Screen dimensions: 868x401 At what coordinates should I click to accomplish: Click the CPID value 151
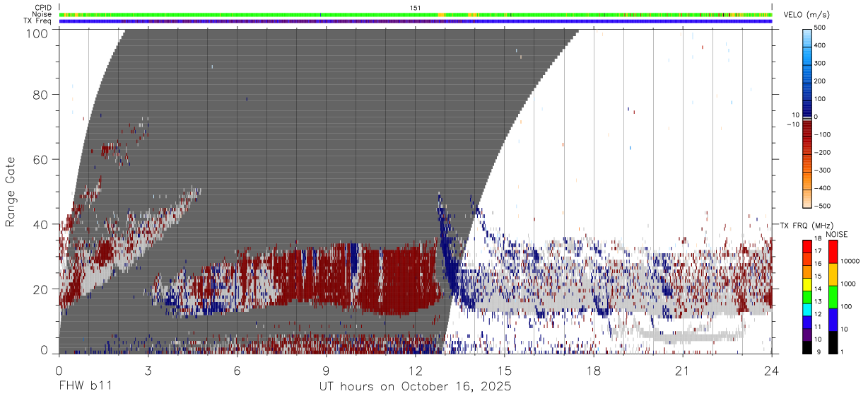416,8
